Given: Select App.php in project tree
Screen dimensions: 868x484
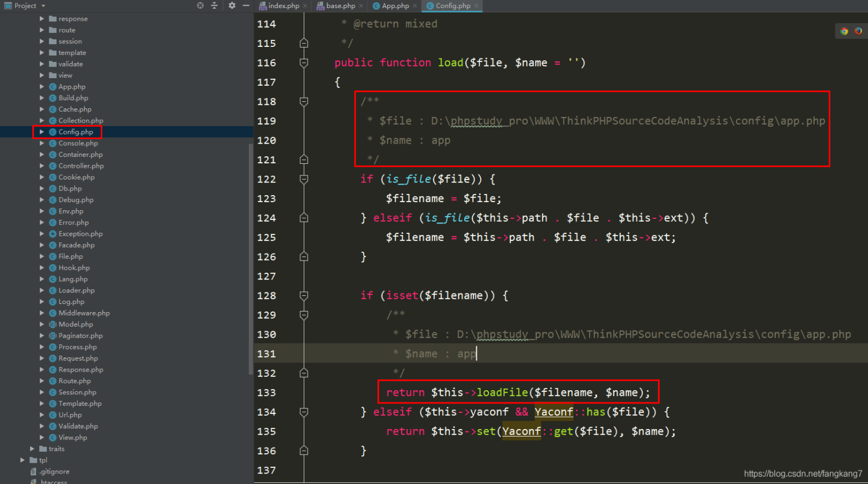Looking at the screenshot, I should coord(72,87).
